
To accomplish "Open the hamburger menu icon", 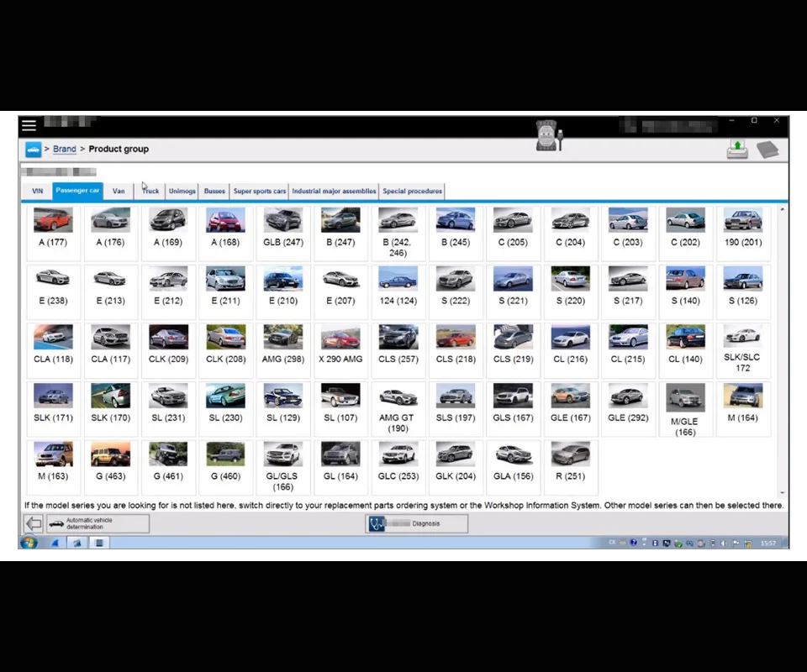I will [29, 125].
